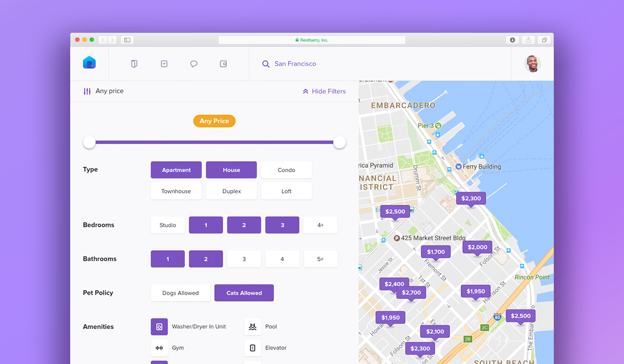Click the search magnifier icon
The width and height of the screenshot is (624, 364).
tap(266, 64)
